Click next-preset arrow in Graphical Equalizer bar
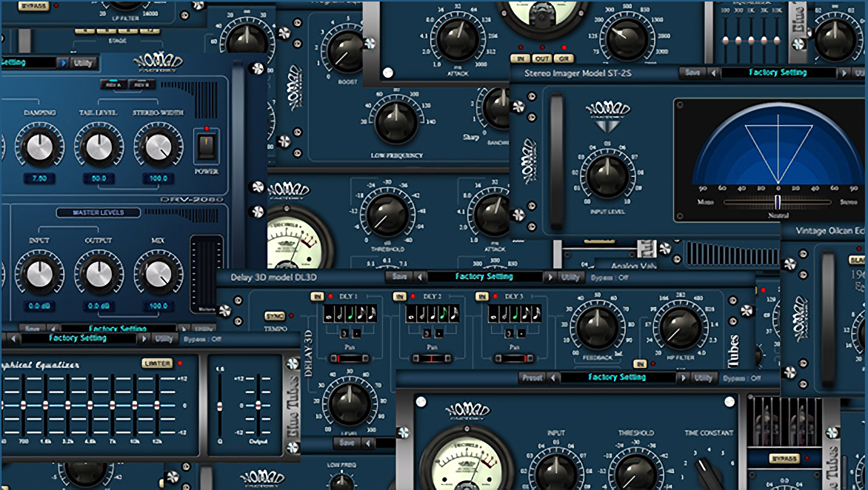 point(144,338)
